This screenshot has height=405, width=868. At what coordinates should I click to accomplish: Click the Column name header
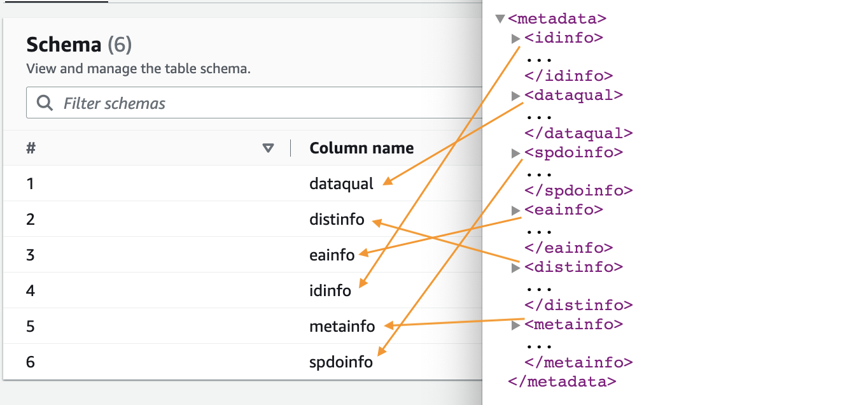point(361,148)
